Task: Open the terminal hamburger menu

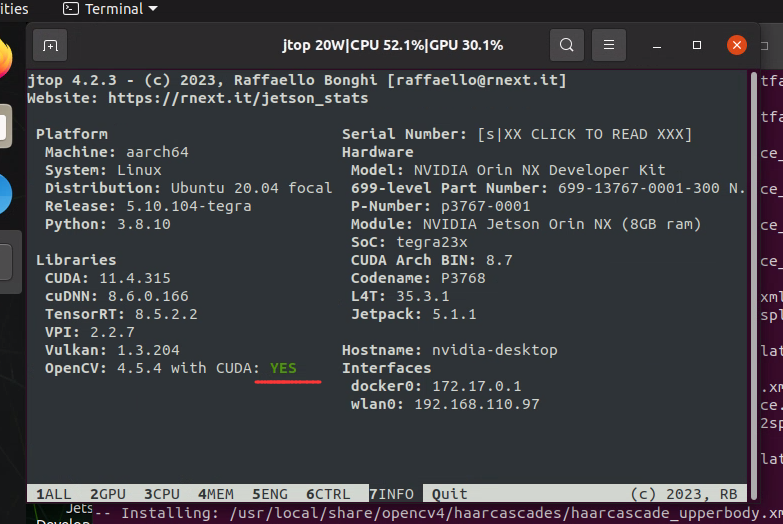Action: click(609, 45)
